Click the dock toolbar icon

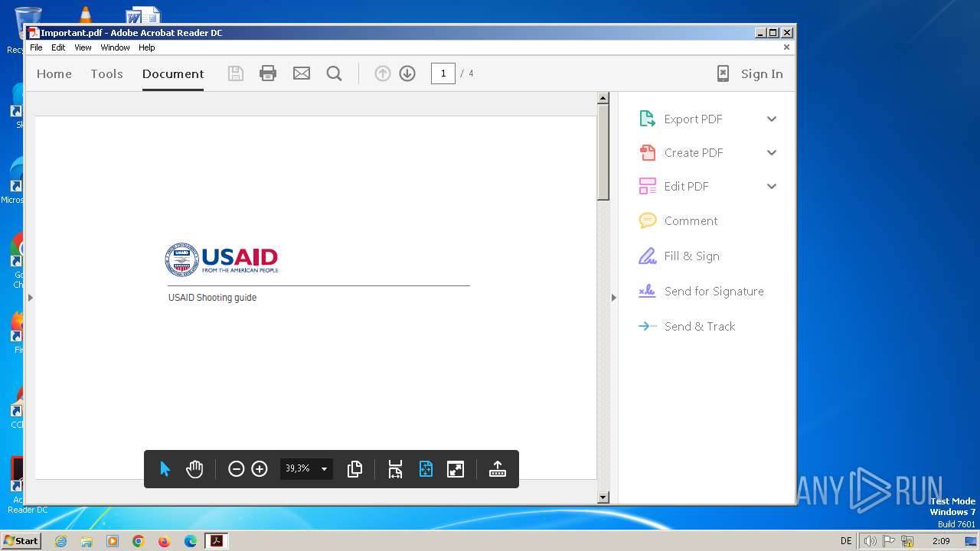498,469
